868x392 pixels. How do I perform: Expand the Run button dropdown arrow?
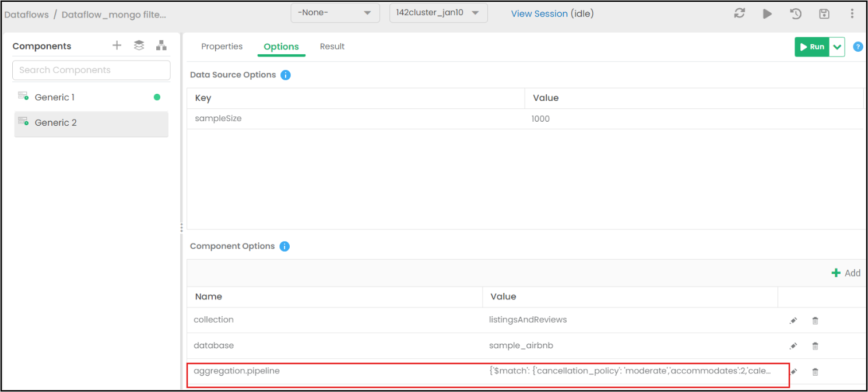[x=837, y=47]
